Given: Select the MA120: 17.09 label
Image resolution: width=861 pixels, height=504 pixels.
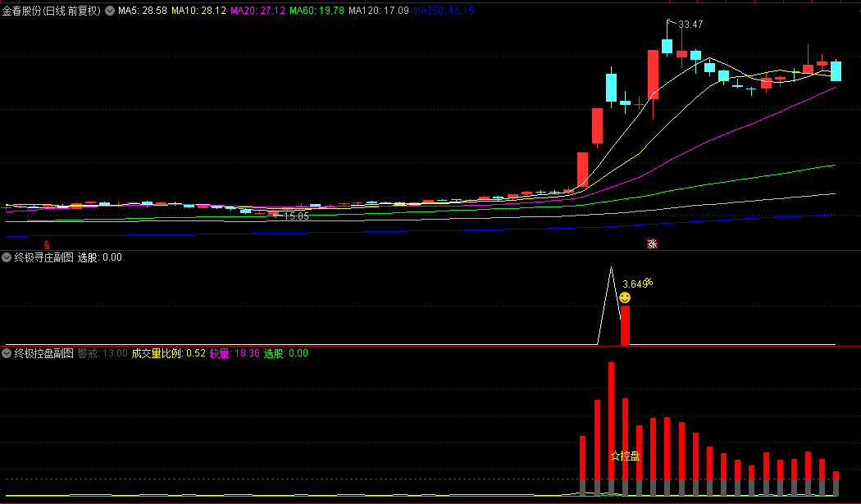Looking at the screenshot, I should pyautogui.click(x=379, y=11).
